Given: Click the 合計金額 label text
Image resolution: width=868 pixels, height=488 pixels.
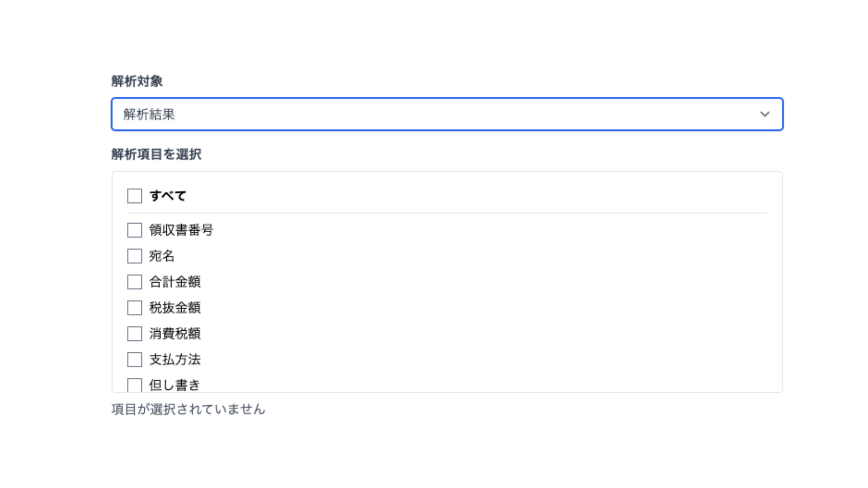Looking at the screenshot, I should point(175,282).
